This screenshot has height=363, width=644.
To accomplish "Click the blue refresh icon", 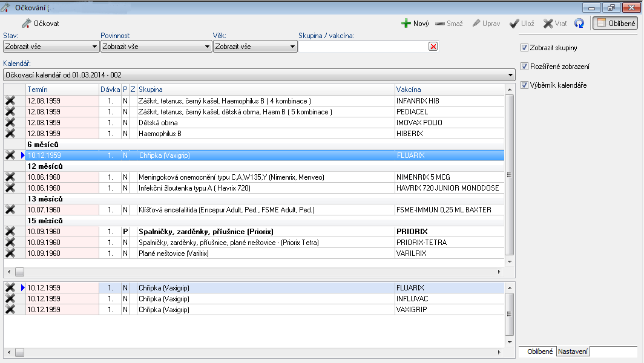I will tap(579, 24).
